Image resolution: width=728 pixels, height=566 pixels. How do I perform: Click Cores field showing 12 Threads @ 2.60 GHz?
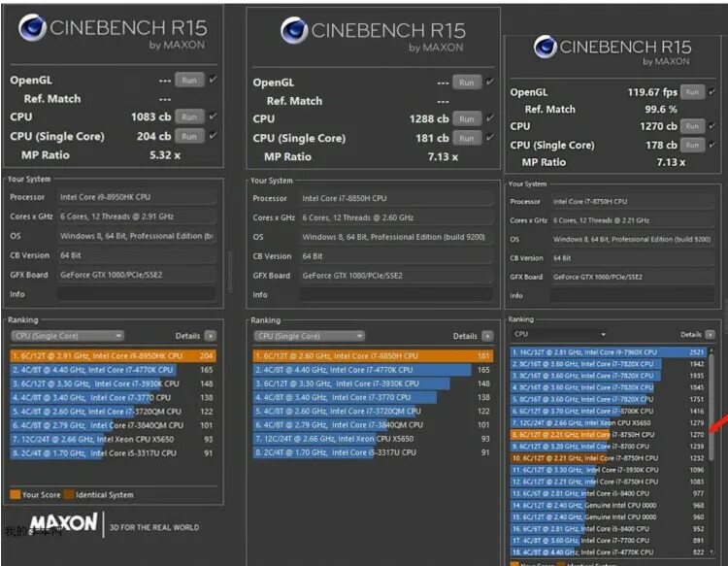(x=396, y=217)
